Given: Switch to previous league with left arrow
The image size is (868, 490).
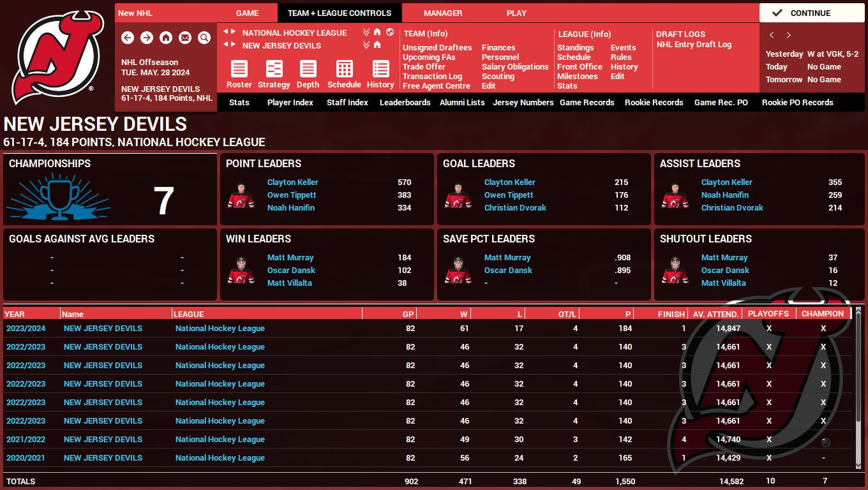Looking at the screenshot, I should 225,32.
